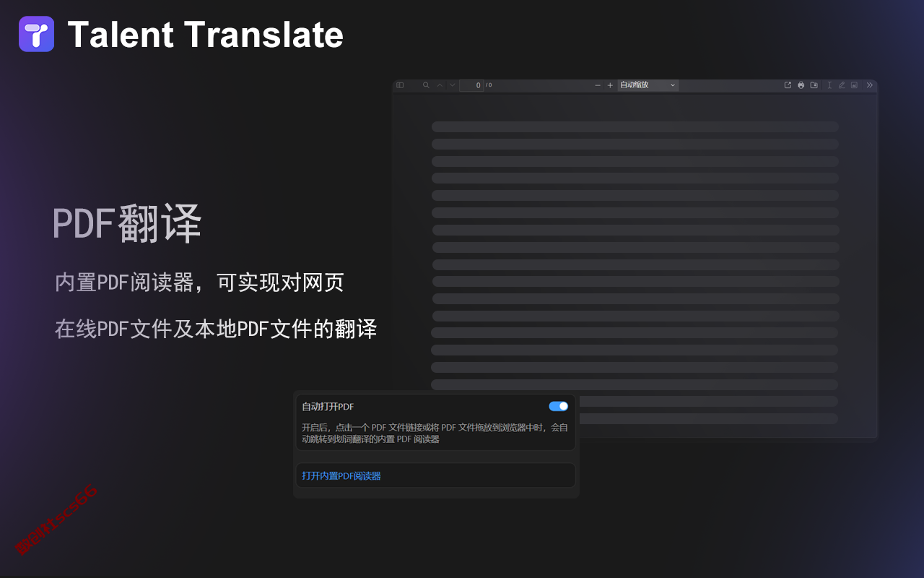Click the 打开内置PDF阅读器 link
Viewport: 924px width, 578px height.
click(341, 476)
